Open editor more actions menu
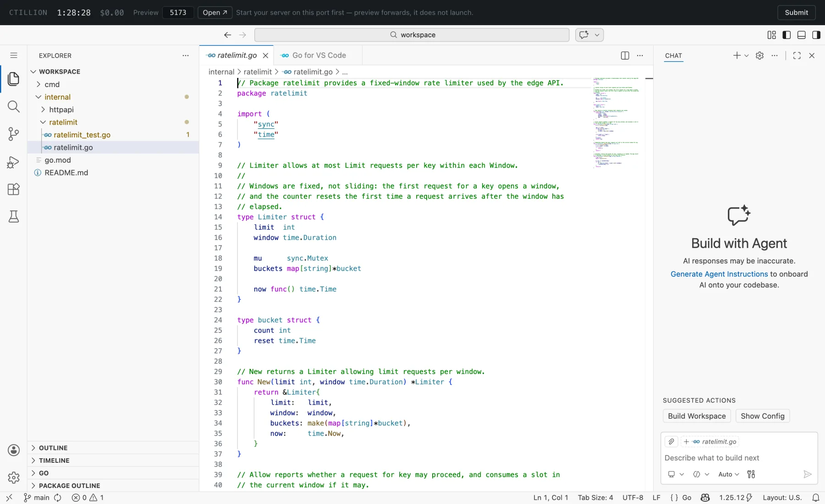 [x=640, y=55]
